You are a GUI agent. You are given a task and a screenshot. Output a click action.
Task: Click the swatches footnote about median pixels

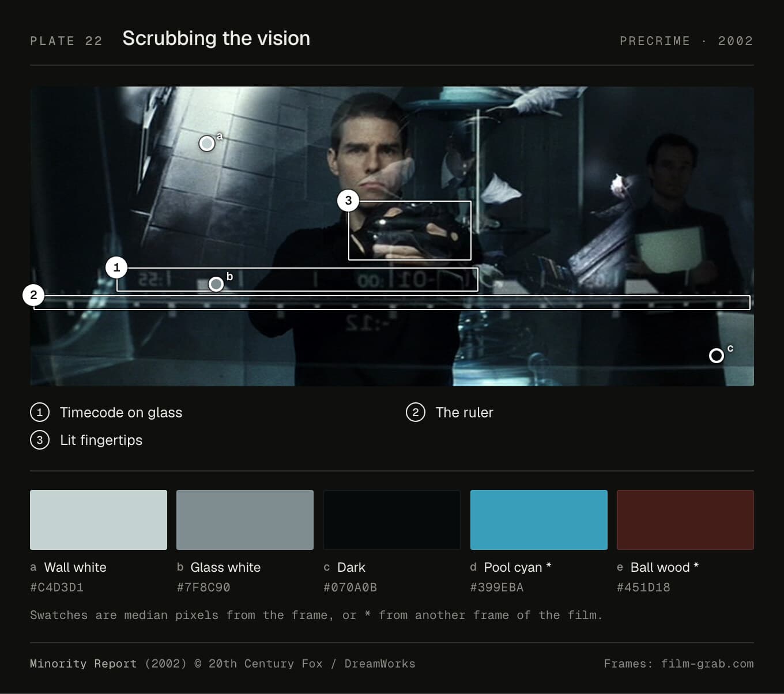[316, 615]
